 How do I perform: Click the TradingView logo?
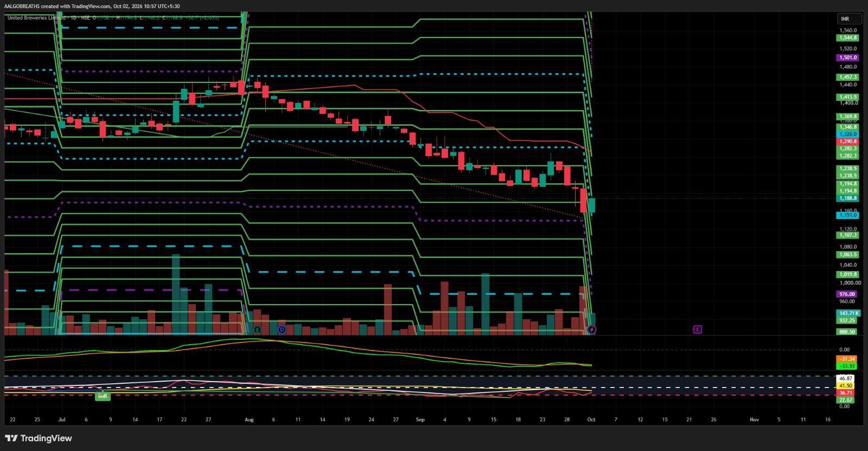coord(39,438)
